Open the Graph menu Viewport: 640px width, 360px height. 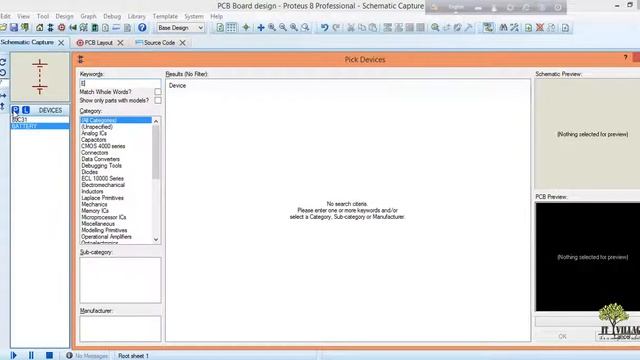click(88, 16)
